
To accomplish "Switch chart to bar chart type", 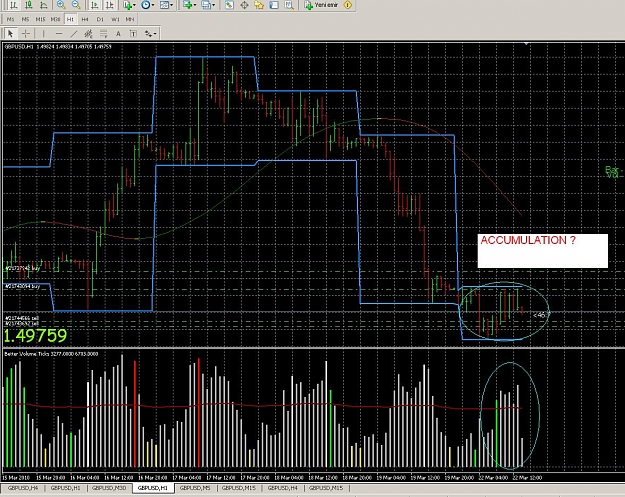I will click(x=14, y=5).
